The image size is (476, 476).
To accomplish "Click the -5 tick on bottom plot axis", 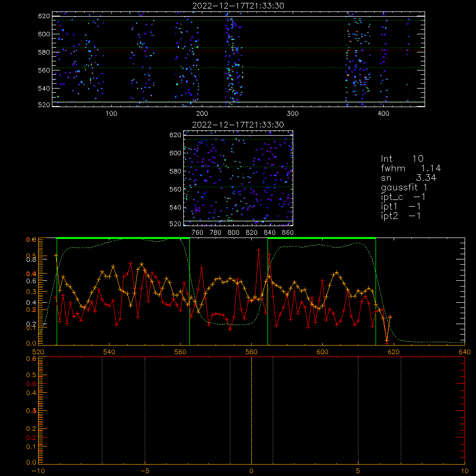I will (x=145, y=471).
